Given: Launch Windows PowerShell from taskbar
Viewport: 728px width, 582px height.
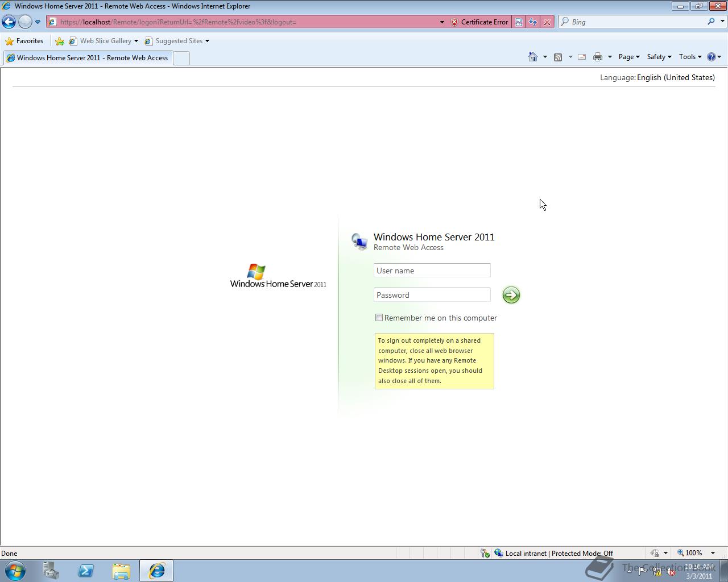Looking at the screenshot, I should click(86, 571).
